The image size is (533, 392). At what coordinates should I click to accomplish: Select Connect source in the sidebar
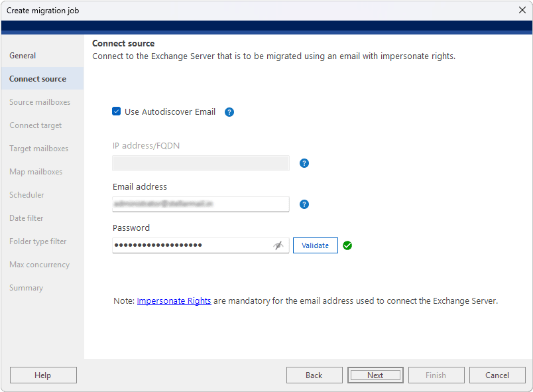point(42,78)
